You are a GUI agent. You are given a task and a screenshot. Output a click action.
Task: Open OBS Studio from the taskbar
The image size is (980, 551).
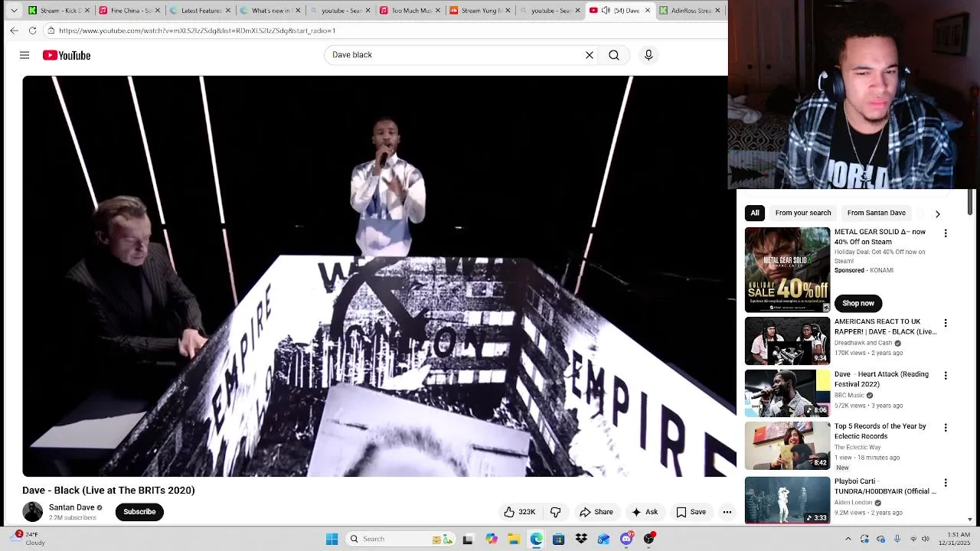(x=649, y=539)
